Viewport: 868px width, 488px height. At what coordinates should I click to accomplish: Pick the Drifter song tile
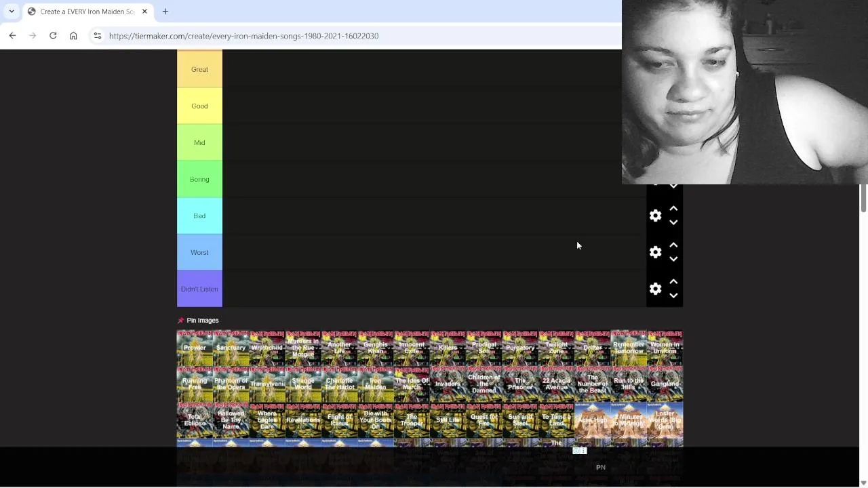coord(593,348)
